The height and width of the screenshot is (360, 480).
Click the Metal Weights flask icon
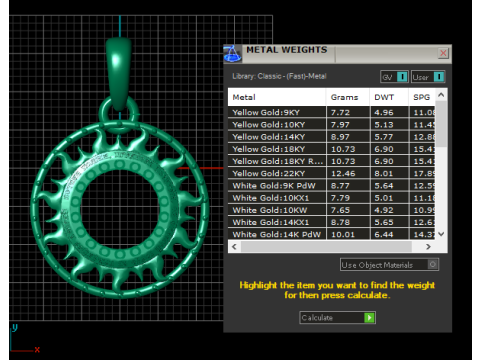click(x=232, y=54)
